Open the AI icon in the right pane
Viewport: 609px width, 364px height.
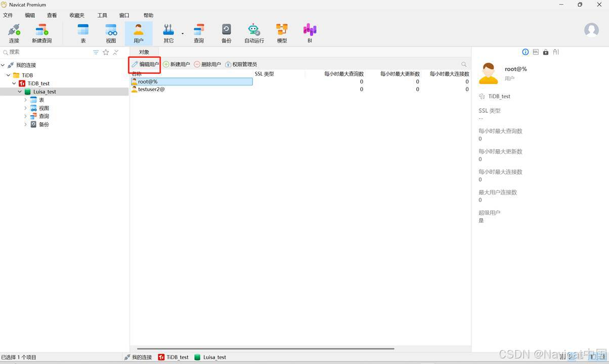pos(556,52)
